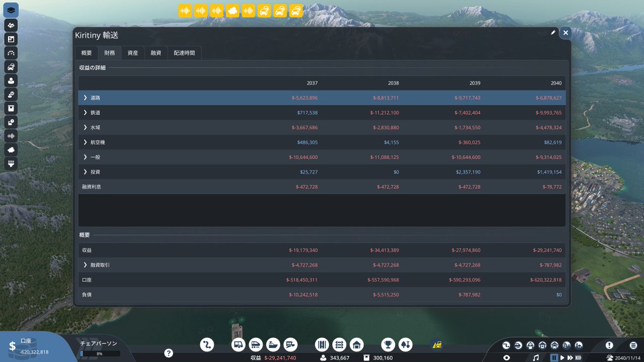The height and width of the screenshot is (362, 644).
Task: Click the question mark help button
Action: (169, 353)
